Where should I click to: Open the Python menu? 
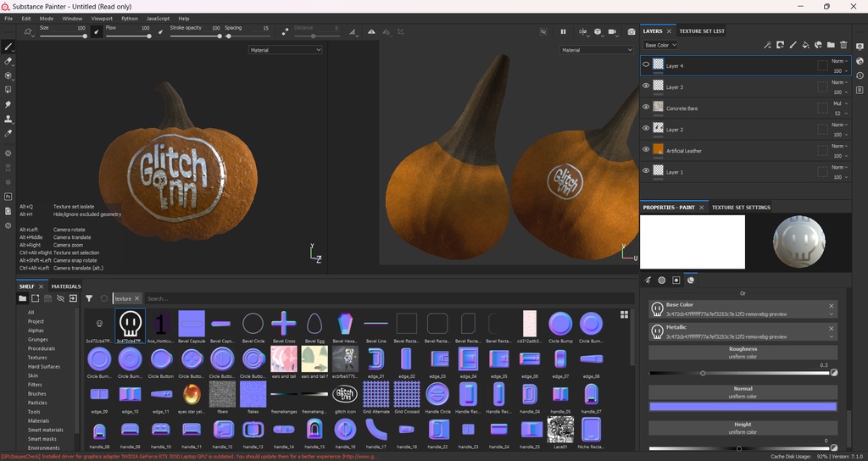click(x=130, y=19)
